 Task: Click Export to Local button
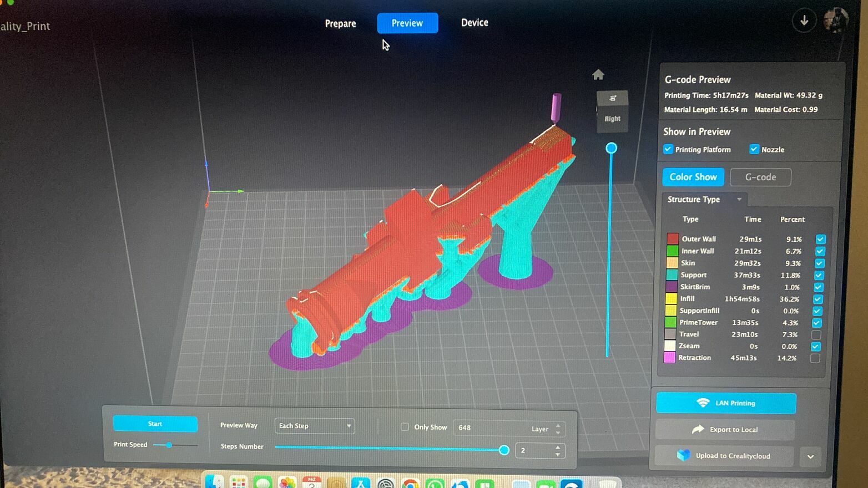tap(725, 430)
